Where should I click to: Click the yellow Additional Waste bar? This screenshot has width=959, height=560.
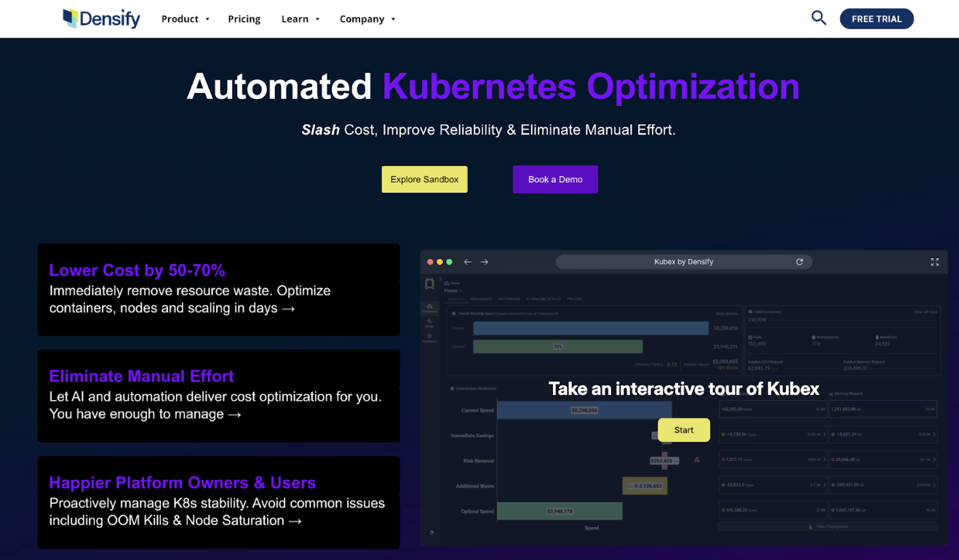[645, 486]
